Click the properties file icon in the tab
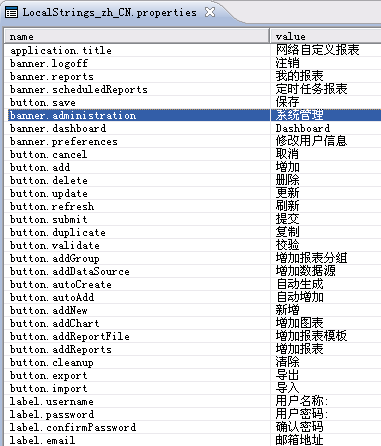Image resolution: width=381 pixels, height=446 pixels. point(12,13)
